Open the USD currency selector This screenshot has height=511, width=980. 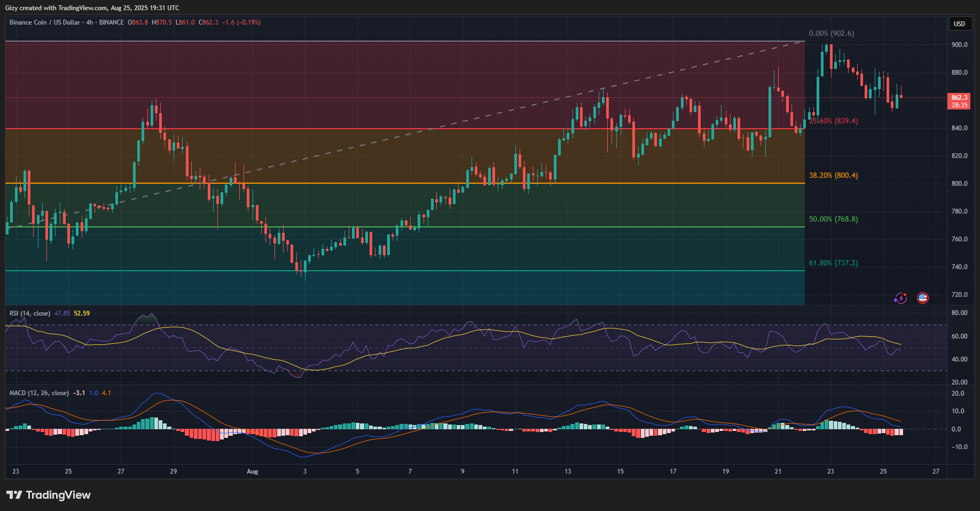[960, 23]
